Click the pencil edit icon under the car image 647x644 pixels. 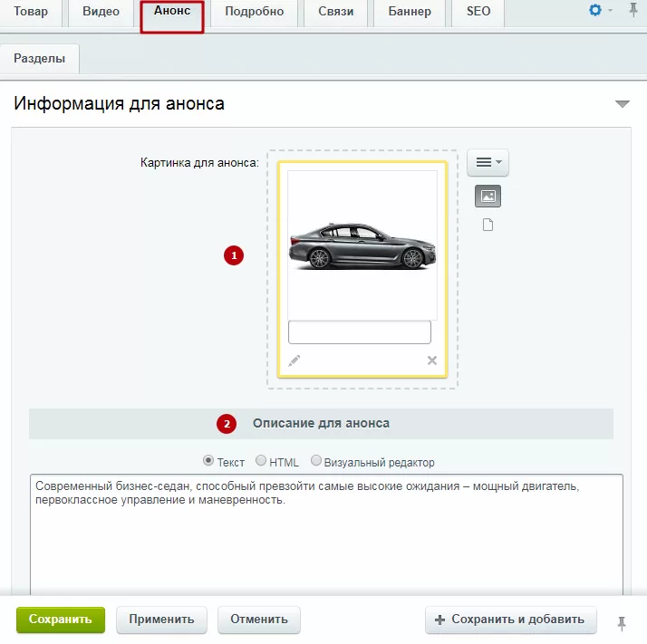tap(295, 360)
